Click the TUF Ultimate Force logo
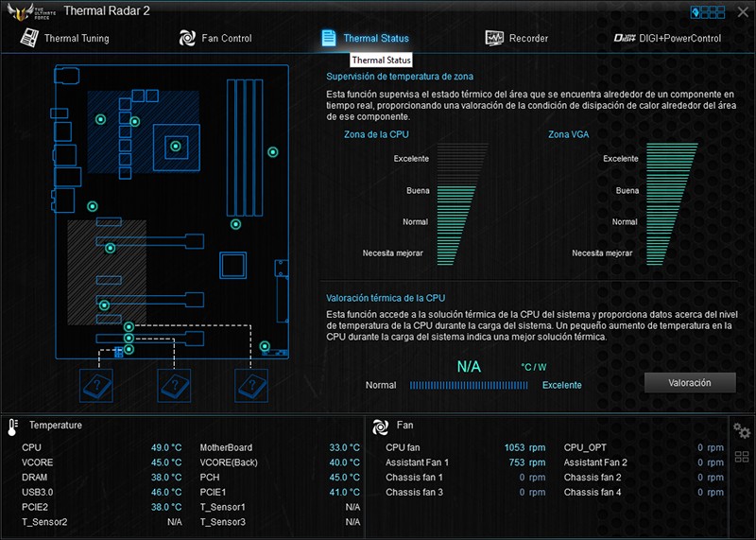Screen dimensions: 756x540 pyautogui.click(x=31, y=11)
